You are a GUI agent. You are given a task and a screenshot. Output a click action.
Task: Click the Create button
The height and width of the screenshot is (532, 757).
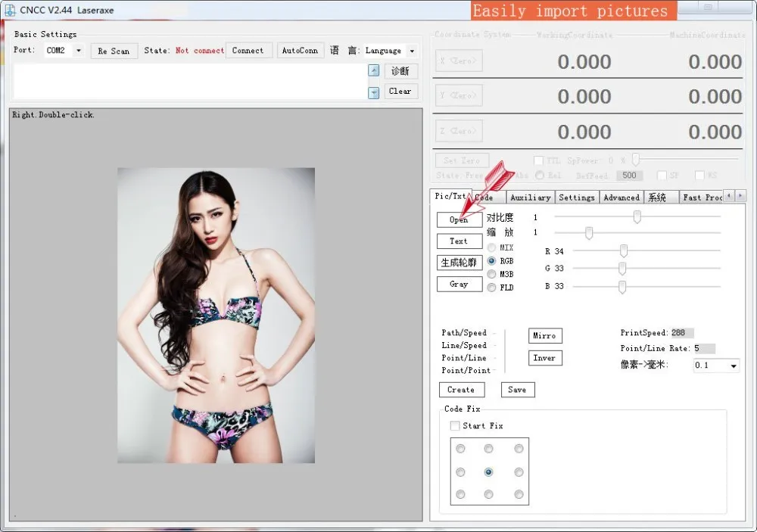[x=462, y=390]
